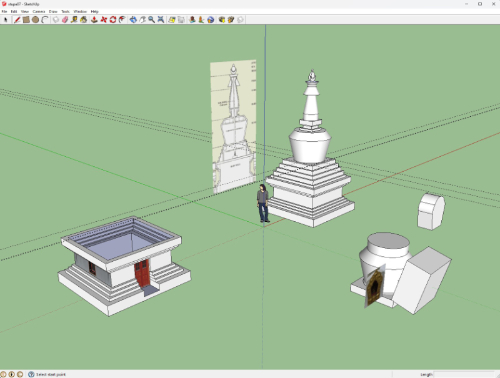Select the Line pencil tool
The image size is (500, 378).
(x=17, y=20)
